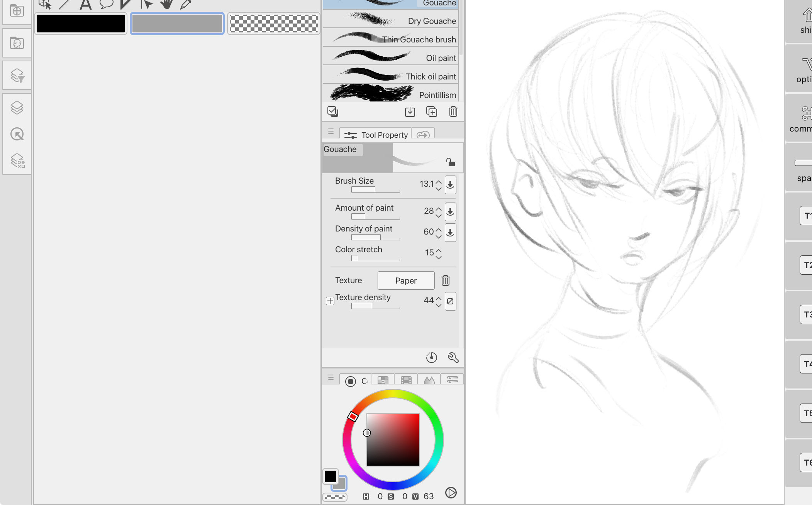Duplicate the selected sub tool
This screenshot has width=812, height=505.
[432, 112]
